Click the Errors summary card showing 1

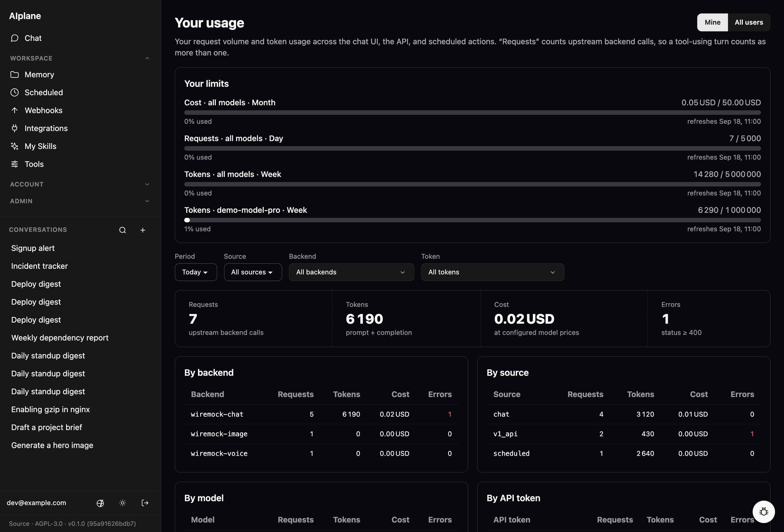click(x=709, y=319)
